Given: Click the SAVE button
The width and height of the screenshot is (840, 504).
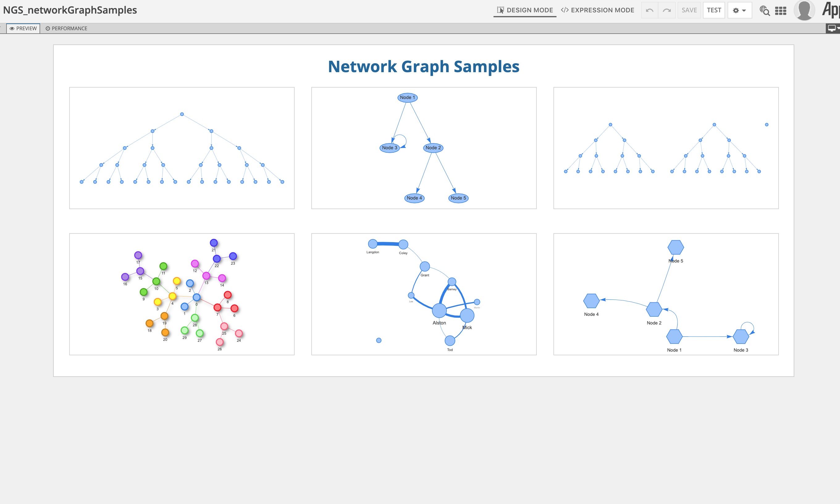Looking at the screenshot, I should [x=689, y=10].
